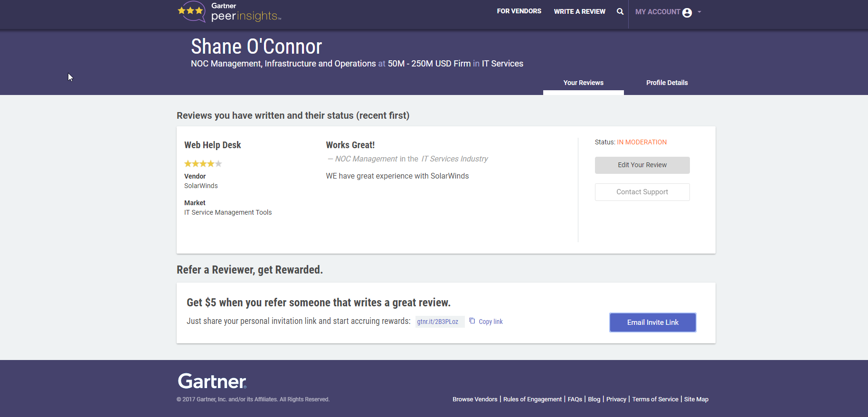Click the Web Help Desk star rating

[203, 164]
